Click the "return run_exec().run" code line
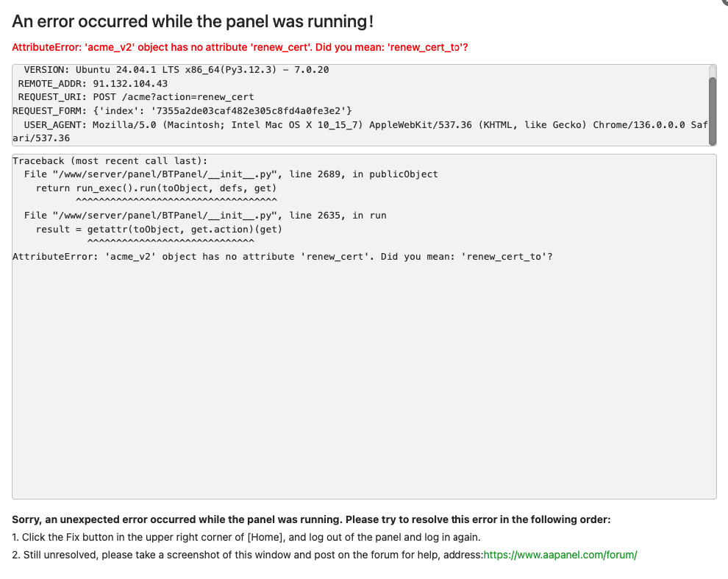The width and height of the screenshot is (728, 579). coord(156,188)
